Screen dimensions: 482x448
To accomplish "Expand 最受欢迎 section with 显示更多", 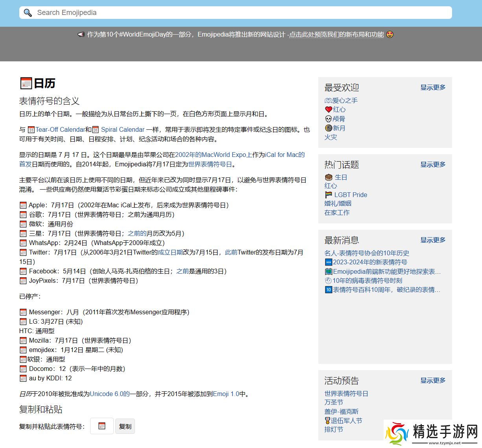I will [x=432, y=87].
